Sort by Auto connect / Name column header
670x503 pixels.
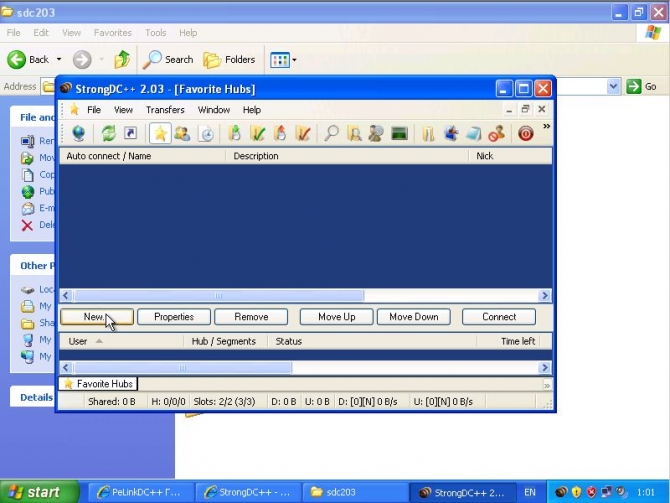click(x=143, y=156)
